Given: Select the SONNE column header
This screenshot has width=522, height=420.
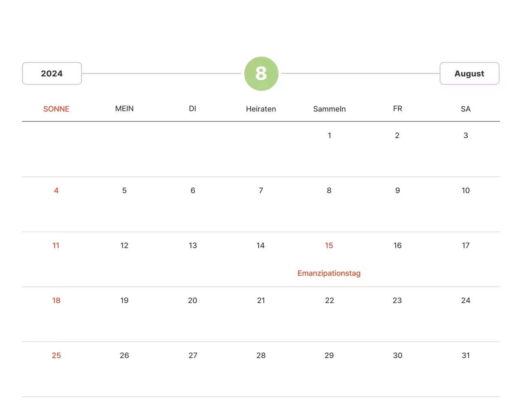Looking at the screenshot, I should (x=56, y=109).
